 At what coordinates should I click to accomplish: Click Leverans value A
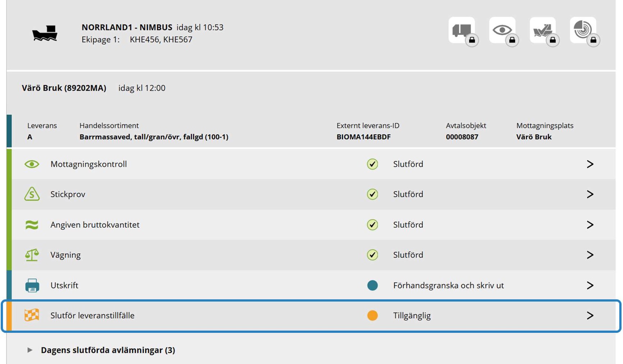click(x=29, y=137)
